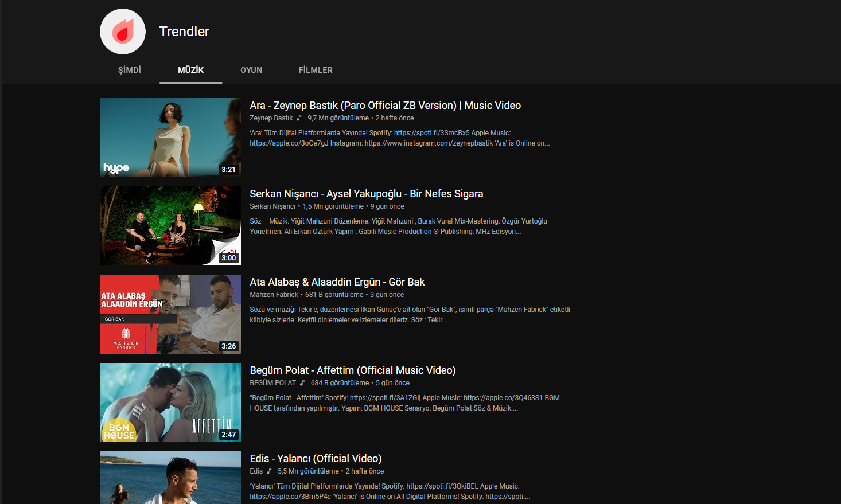Click the Ara video description text

(x=400, y=138)
